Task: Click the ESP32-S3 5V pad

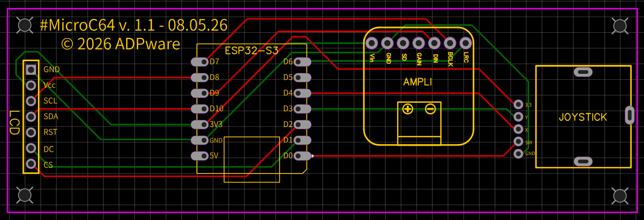Action: coord(200,156)
